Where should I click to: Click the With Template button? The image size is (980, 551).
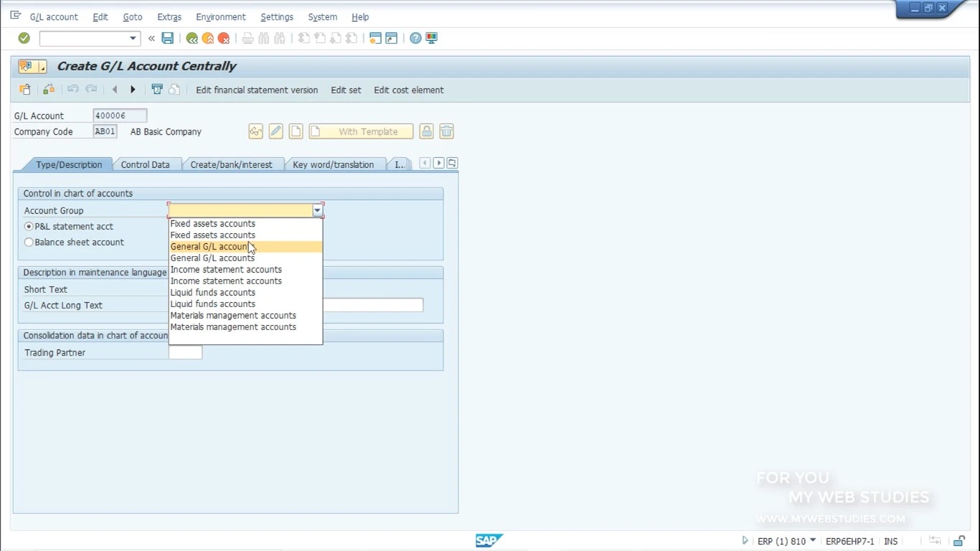click(361, 131)
